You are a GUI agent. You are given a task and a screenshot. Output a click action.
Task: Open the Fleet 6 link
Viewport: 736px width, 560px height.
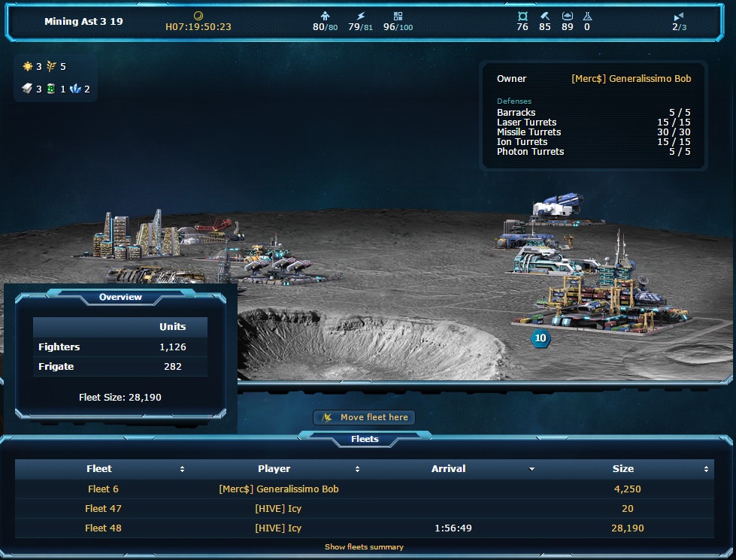click(103, 489)
